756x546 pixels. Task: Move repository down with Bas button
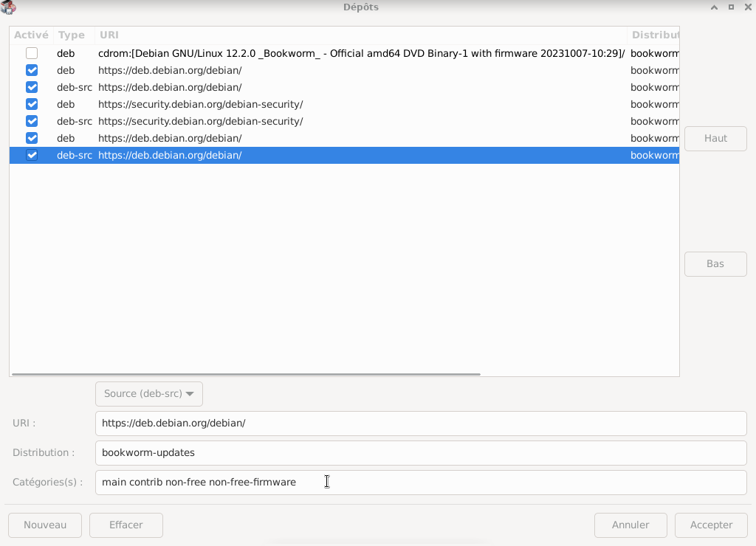point(715,264)
